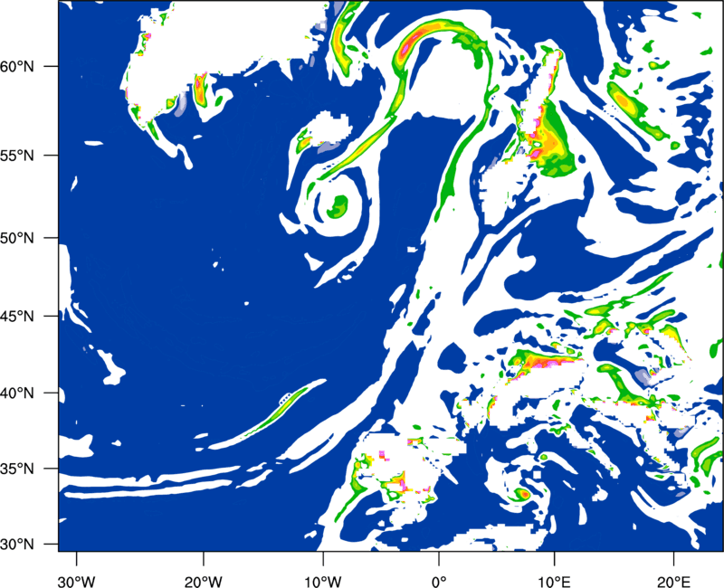Screen dimensions: 724x588
Task: Click the 55°N latitude label
Action: click(17, 156)
